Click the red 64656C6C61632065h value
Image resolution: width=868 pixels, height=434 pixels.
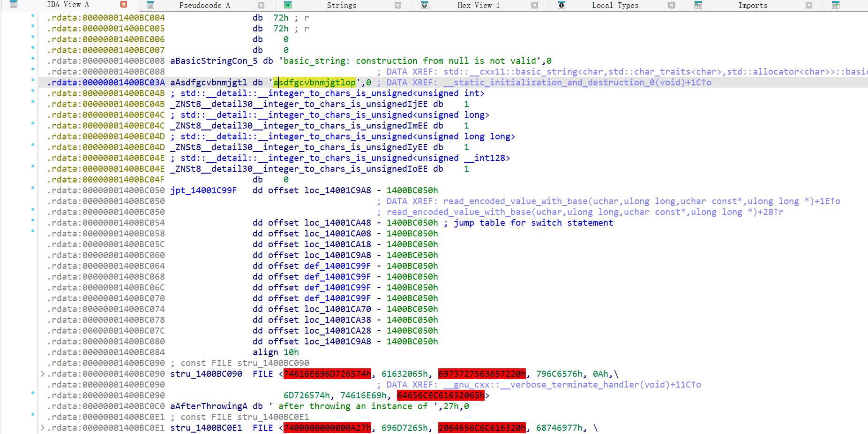(x=441, y=396)
